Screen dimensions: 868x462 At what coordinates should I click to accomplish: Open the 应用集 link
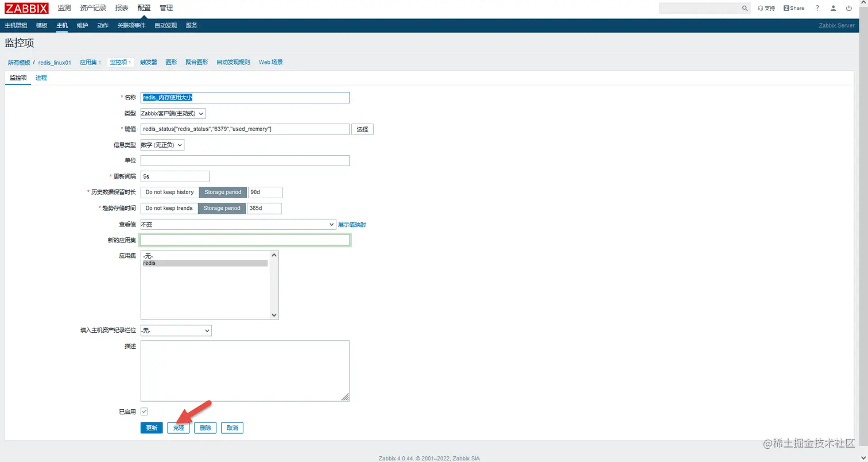(88, 62)
